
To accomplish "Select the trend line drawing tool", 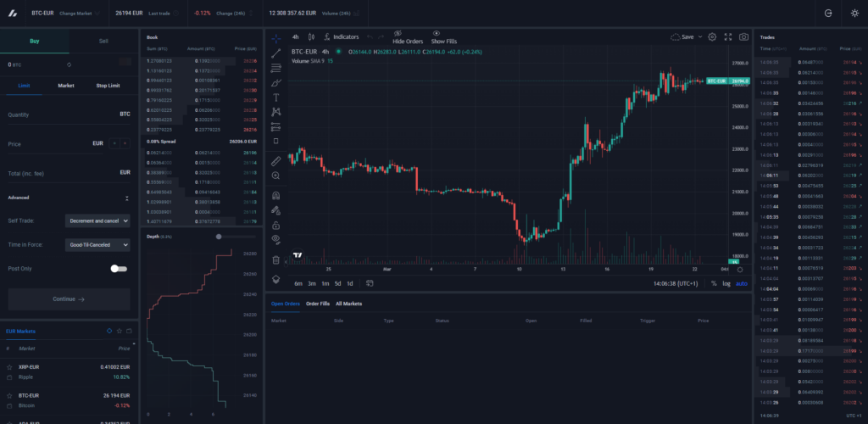I will click(275, 53).
